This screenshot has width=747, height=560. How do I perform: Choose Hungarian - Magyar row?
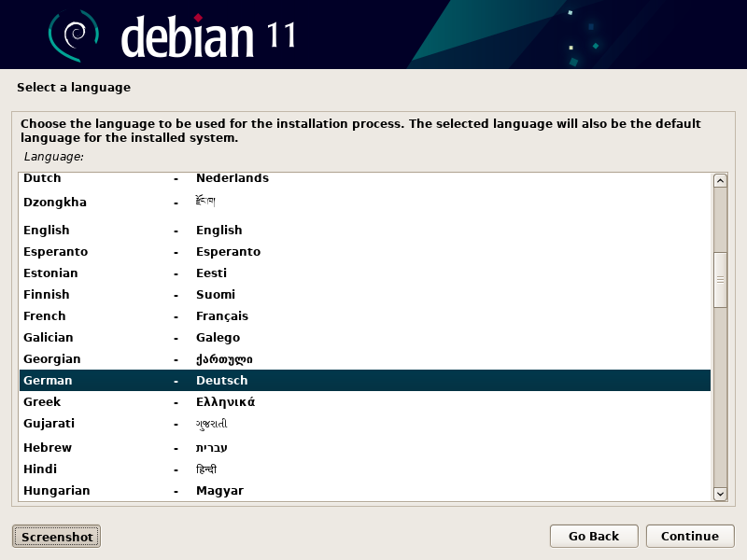365,491
